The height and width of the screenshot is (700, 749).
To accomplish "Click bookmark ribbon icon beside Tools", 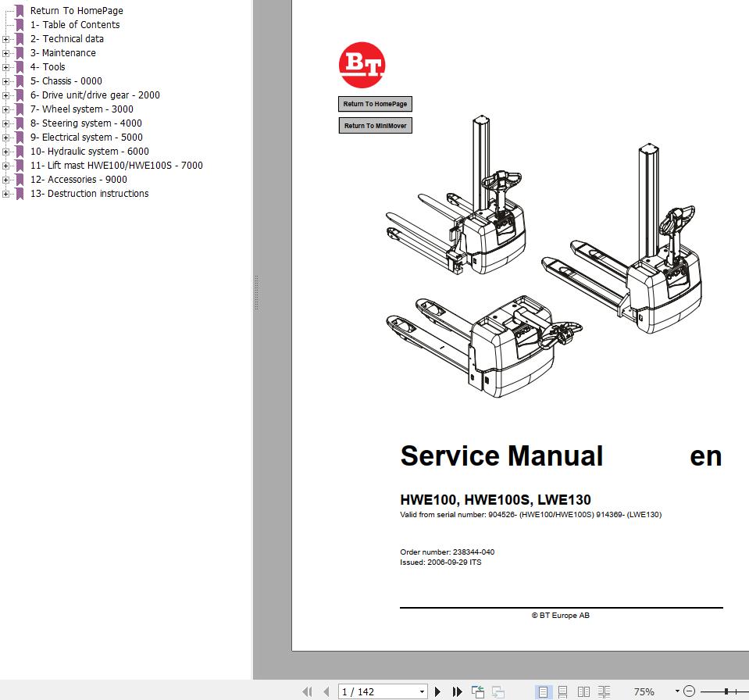I will (x=20, y=67).
